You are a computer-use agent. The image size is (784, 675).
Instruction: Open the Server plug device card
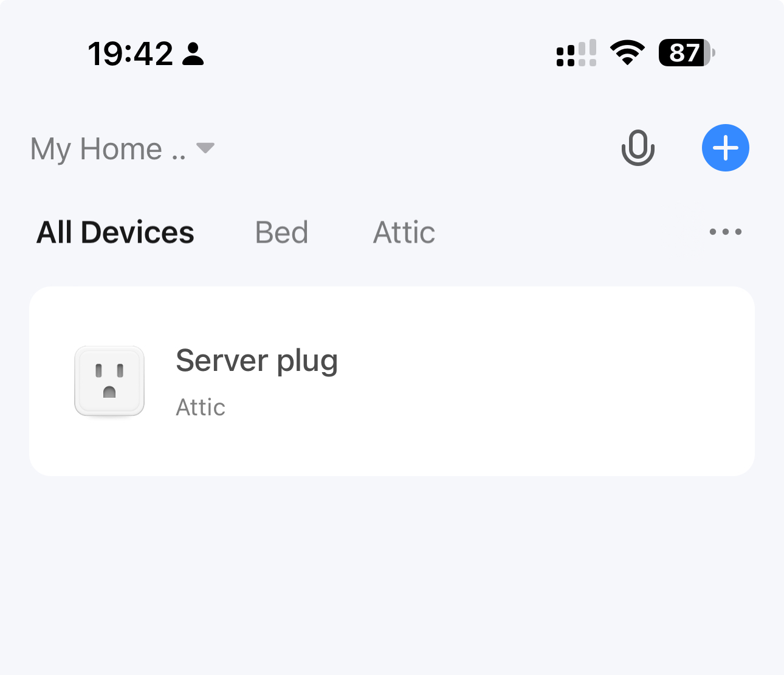(392, 381)
